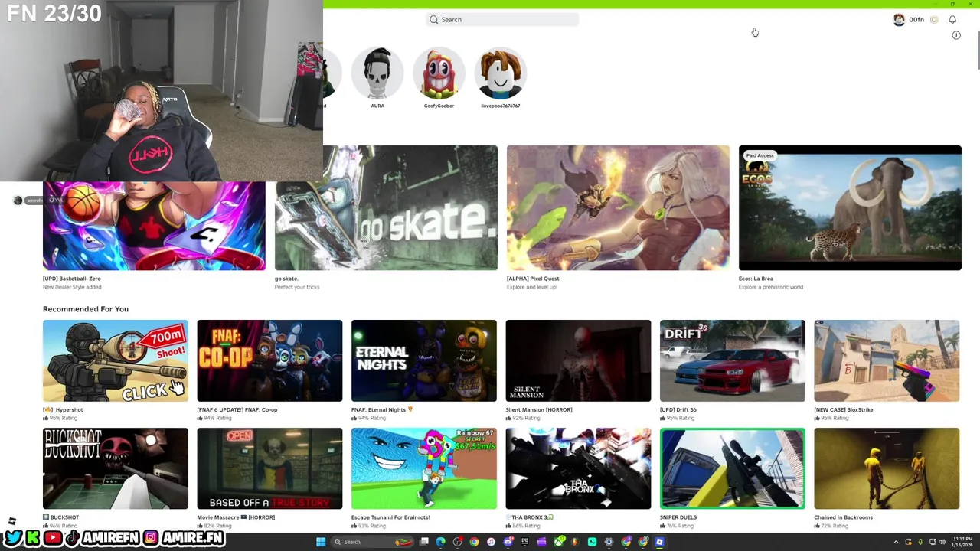Open the Chained in Backrooms thumbnail
The width and height of the screenshot is (980, 551).
[887, 468]
